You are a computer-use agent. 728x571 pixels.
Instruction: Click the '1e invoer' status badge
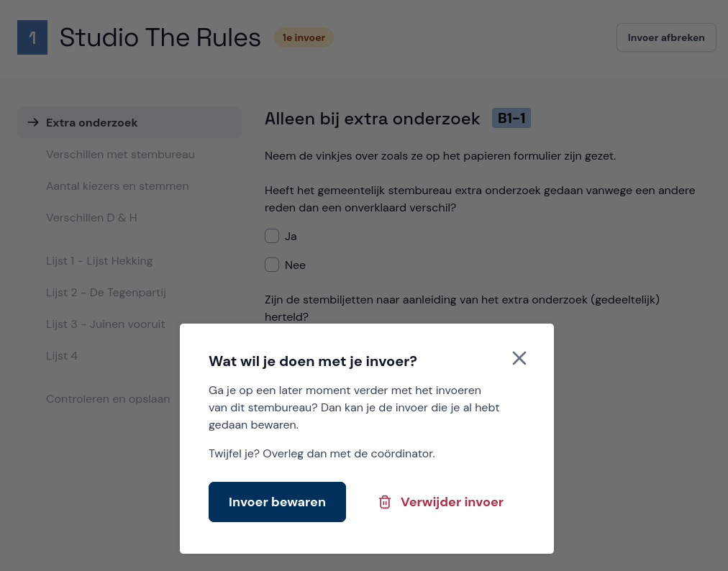pyautogui.click(x=304, y=37)
